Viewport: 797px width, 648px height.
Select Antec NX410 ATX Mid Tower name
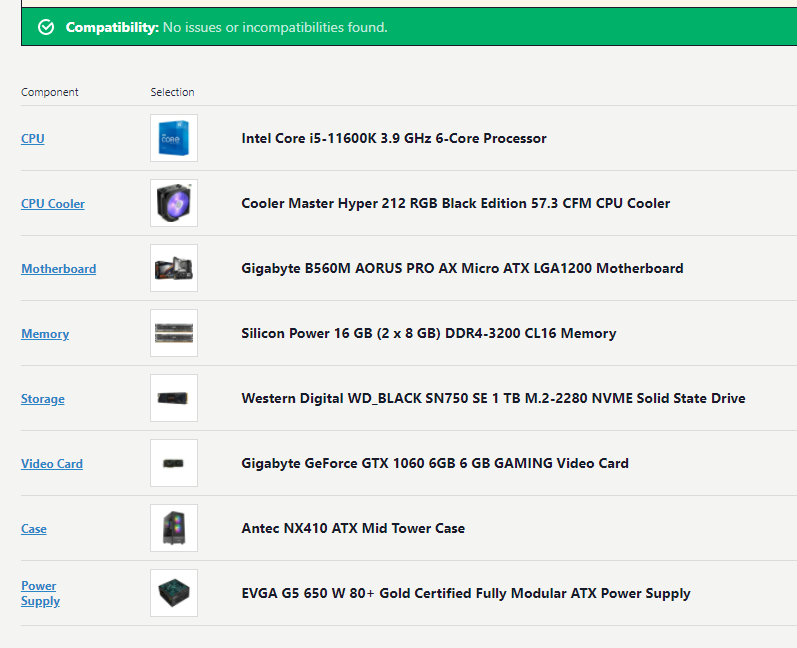click(x=353, y=529)
